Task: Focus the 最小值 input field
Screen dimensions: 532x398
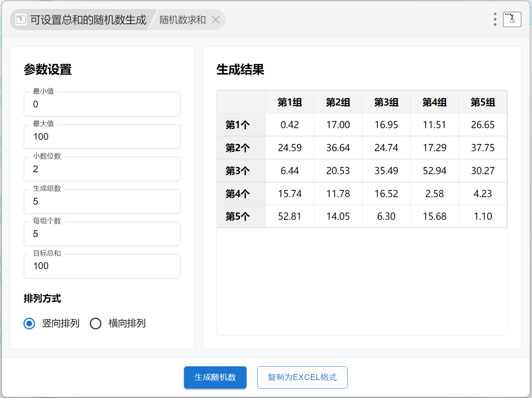Action: [x=102, y=104]
